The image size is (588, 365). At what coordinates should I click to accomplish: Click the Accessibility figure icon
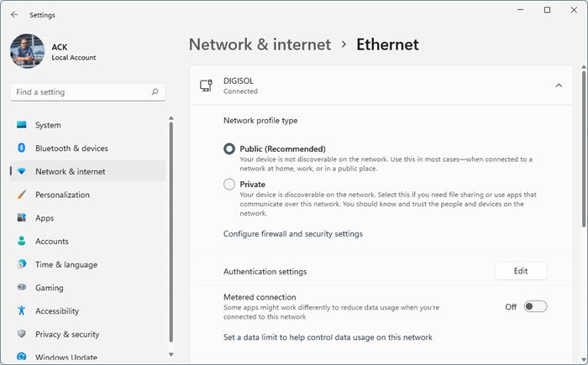pyautogui.click(x=22, y=311)
